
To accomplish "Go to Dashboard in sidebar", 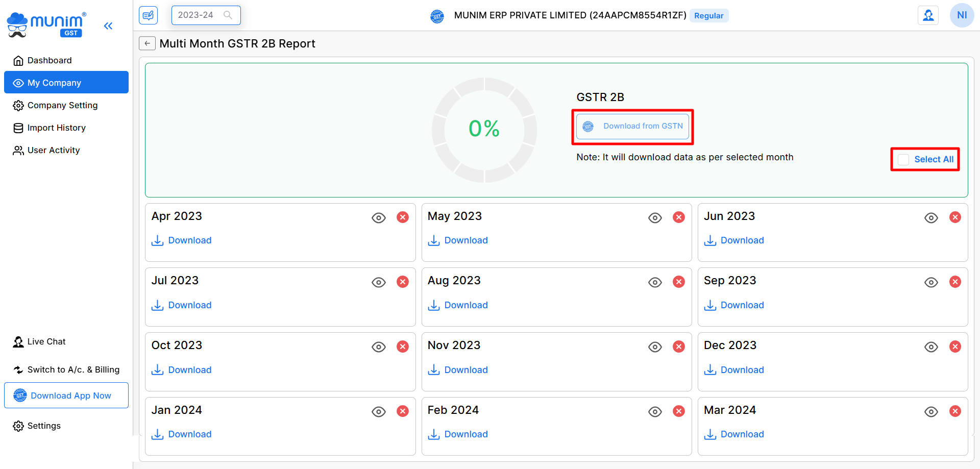I will coord(49,60).
